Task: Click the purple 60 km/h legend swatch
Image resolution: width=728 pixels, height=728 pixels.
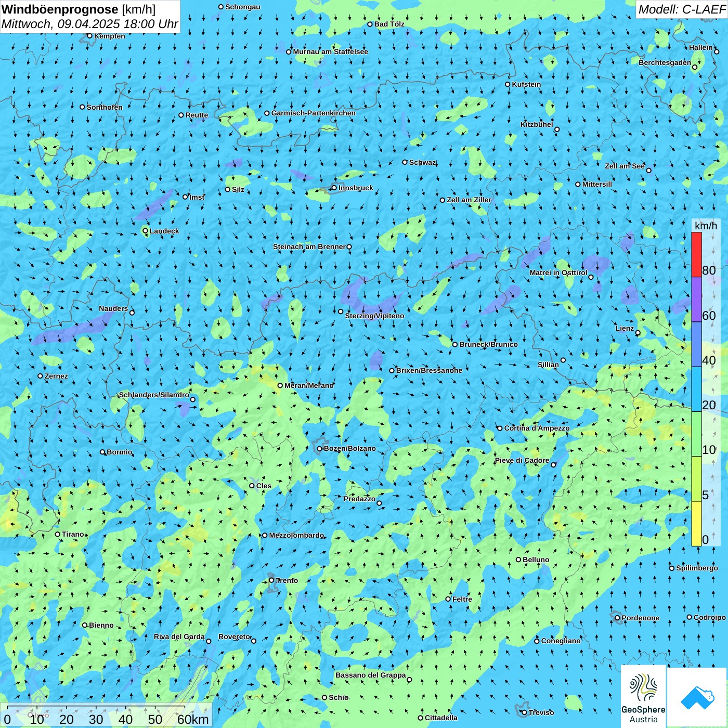Action: tap(696, 300)
